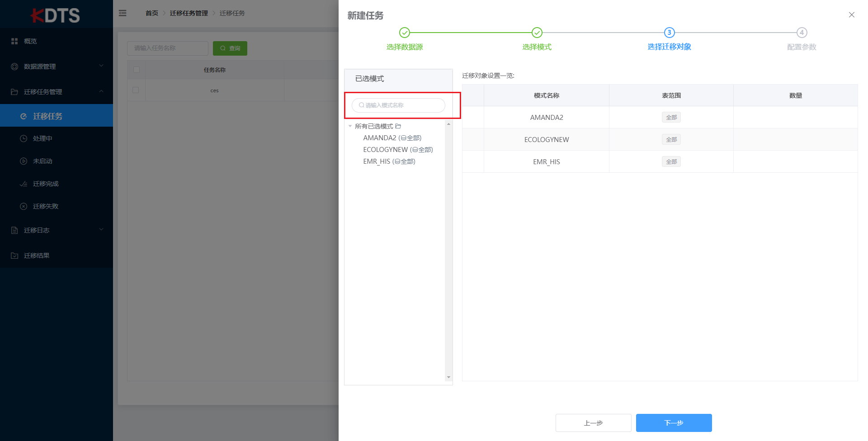Screen dimensions: 868x441
Task: Click the green 查询 button
Action: pyautogui.click(x=230, y=48)
